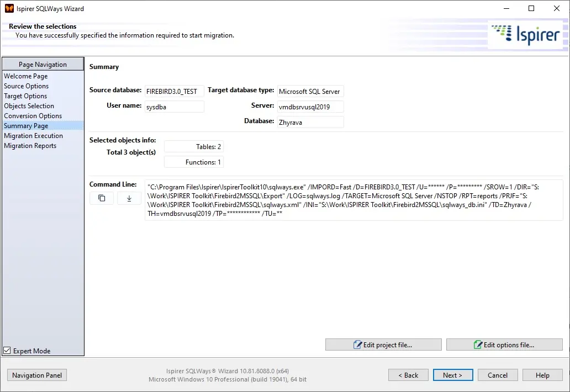
Task: Open Conversion Options page
Action: [x=33, y=116]
